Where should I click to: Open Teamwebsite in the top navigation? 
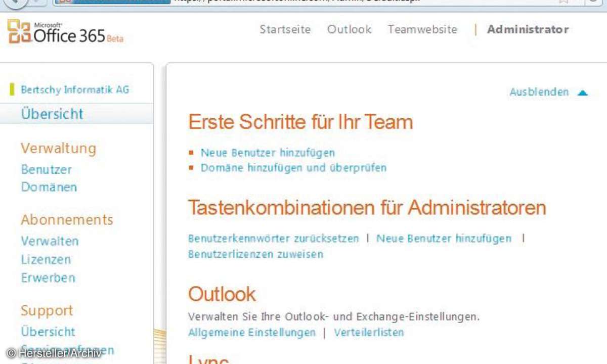click(x=422, y=29)
